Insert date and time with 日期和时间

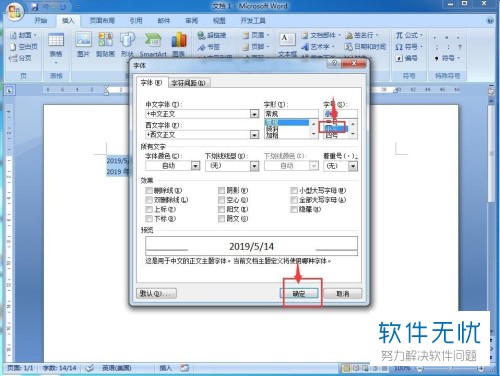click(x=365, y=47)
